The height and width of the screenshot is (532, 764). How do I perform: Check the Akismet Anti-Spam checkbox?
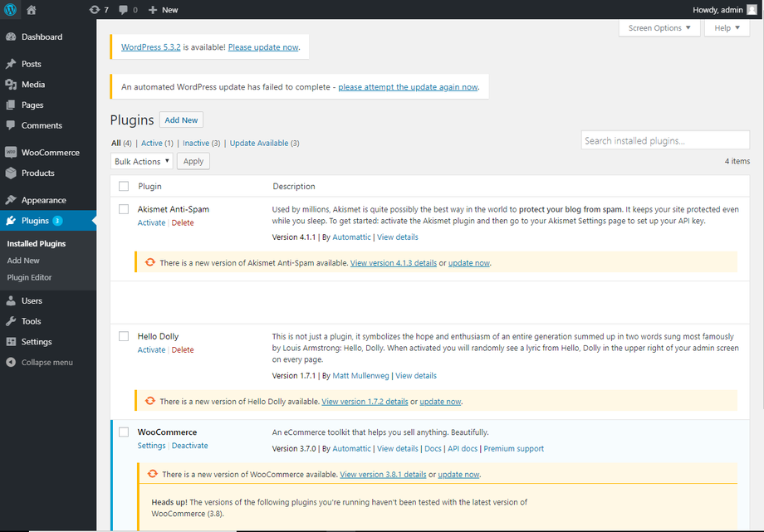click(x=124, y=209)
